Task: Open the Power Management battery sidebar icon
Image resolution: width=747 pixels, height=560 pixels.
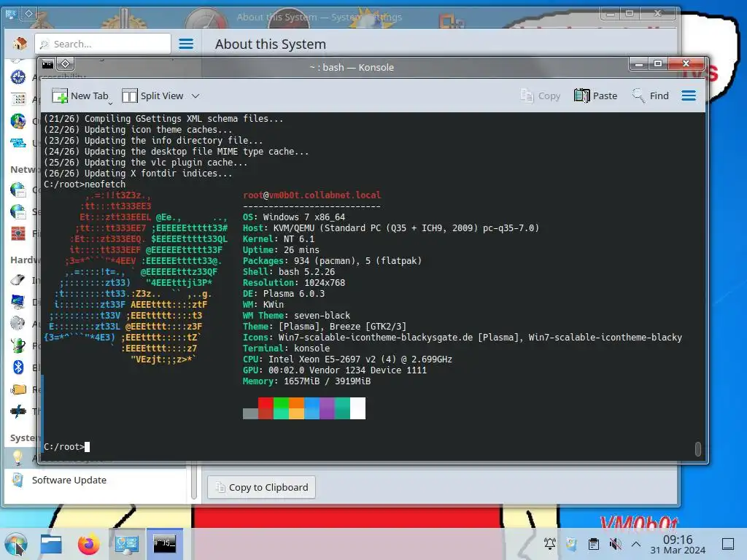Action: pyautogui.click(x=18, y=345)
